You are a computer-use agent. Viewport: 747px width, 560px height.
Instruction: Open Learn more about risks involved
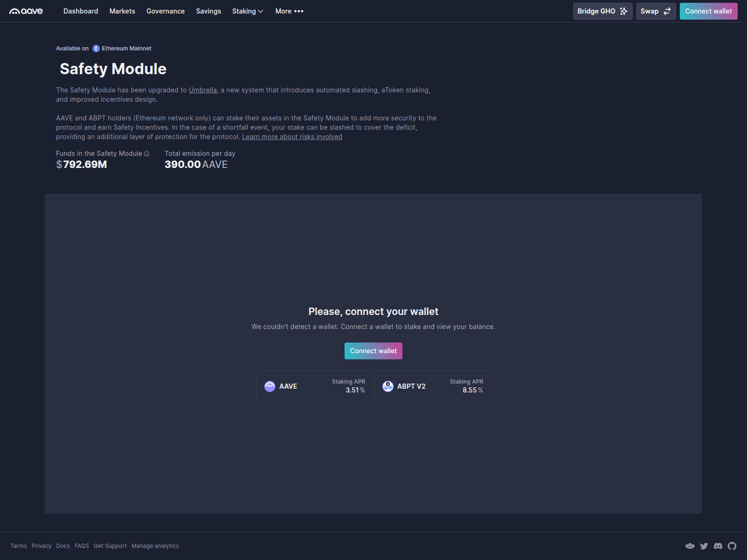click(292, 137)
